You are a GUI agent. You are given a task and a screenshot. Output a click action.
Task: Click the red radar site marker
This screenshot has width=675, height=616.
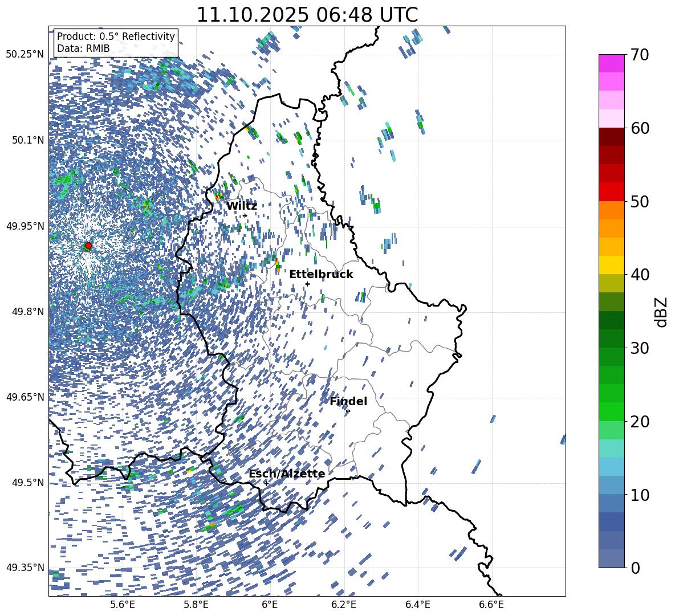[88, 246]
